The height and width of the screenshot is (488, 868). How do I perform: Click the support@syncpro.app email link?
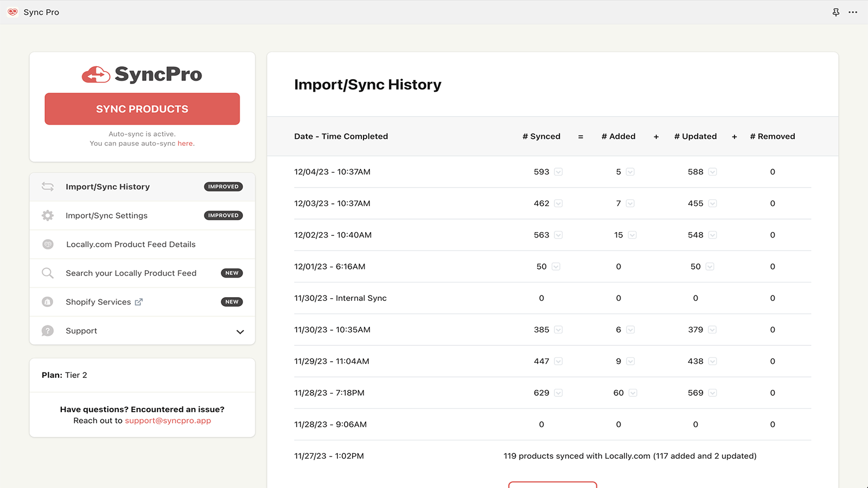tap(168, 421)
